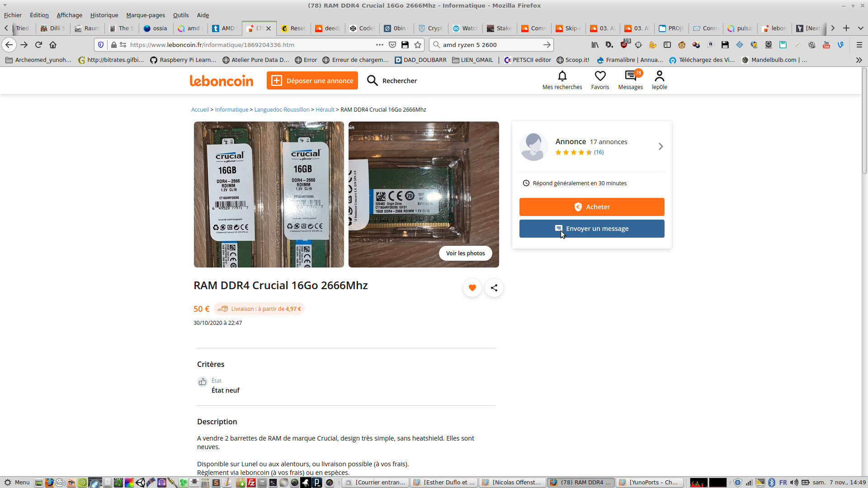The height and width of the screenshot is (488, 868).
Task: Click the Voir les photos button
Action: tap(465, 253)
